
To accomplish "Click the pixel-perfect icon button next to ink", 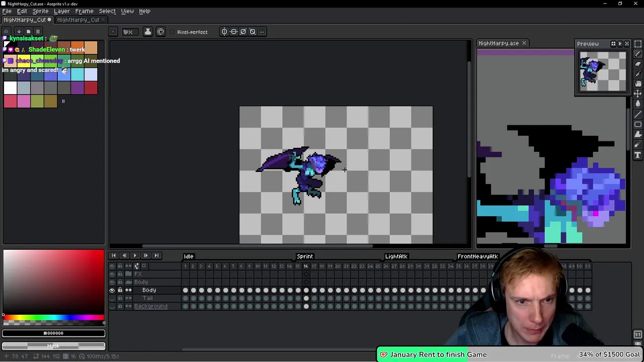I will tap(161, 32).
